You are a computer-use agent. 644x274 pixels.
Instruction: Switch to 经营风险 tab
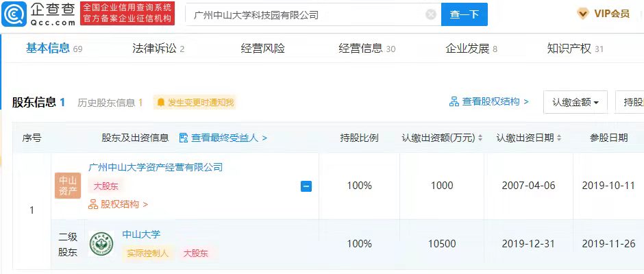(263, 49)
